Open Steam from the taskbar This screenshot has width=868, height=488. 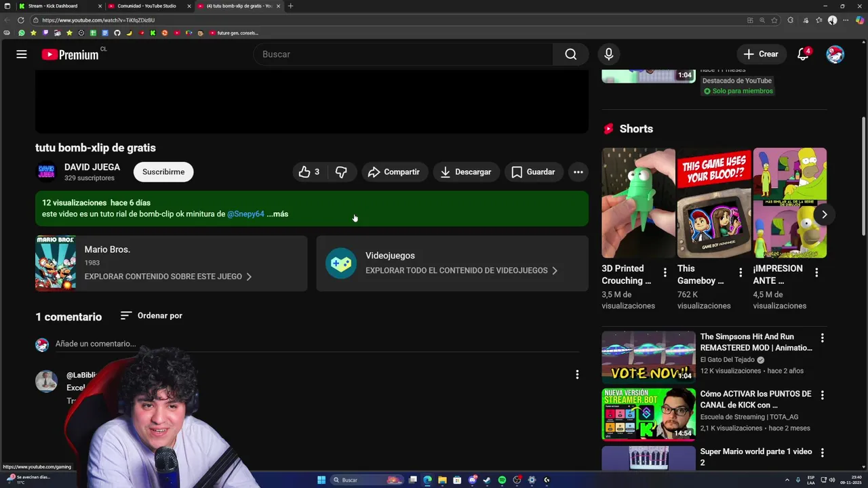(x=487, y=480)
